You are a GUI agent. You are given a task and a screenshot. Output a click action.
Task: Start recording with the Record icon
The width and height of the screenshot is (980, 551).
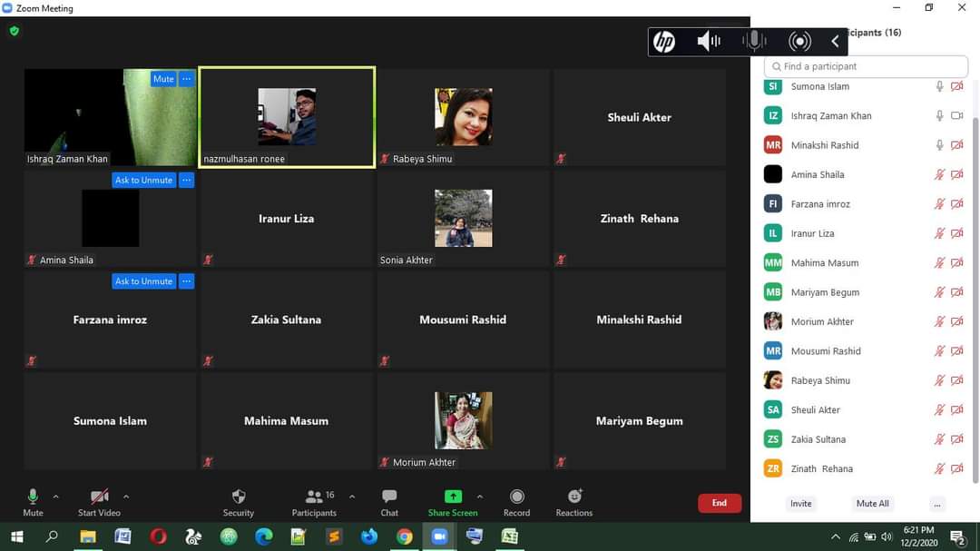516,503
